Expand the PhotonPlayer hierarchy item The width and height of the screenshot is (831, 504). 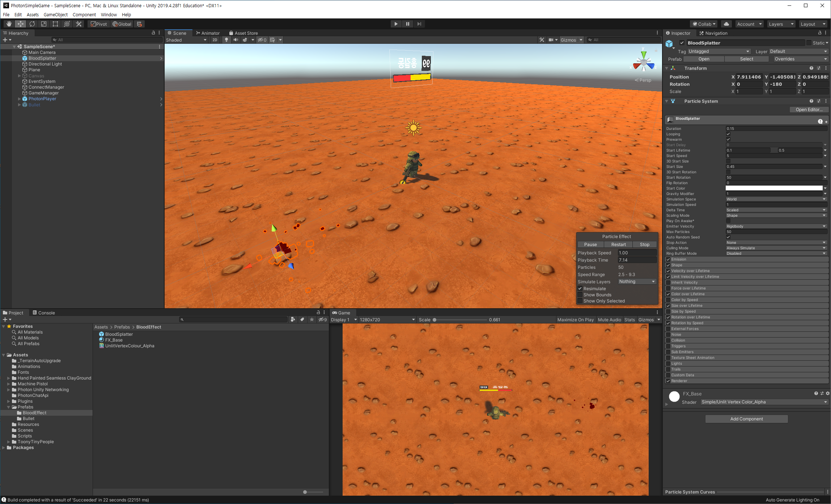click(x=19, y=99)
